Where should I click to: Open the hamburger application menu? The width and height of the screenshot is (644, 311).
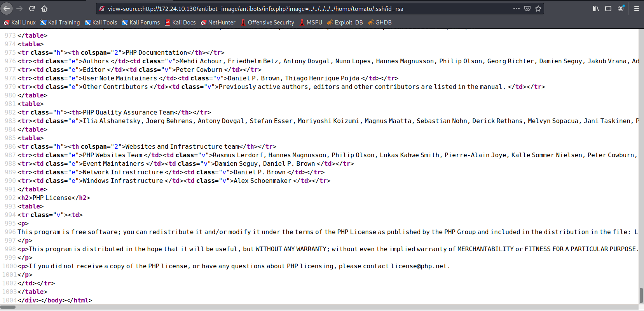[636, 9]
